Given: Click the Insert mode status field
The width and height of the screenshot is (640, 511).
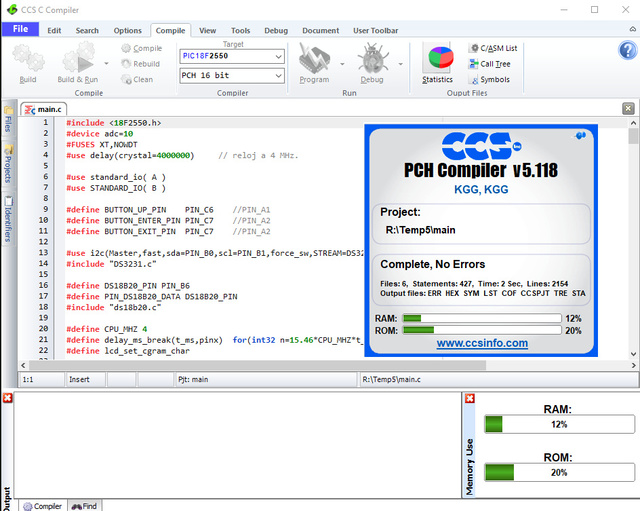Looking at the screenshot, I should (86, 380).
